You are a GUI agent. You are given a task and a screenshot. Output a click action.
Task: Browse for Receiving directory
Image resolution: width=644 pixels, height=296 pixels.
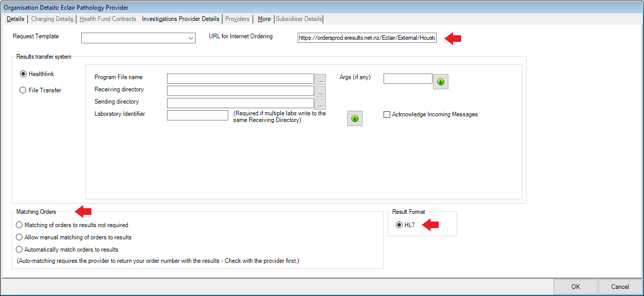click(320, 91)
